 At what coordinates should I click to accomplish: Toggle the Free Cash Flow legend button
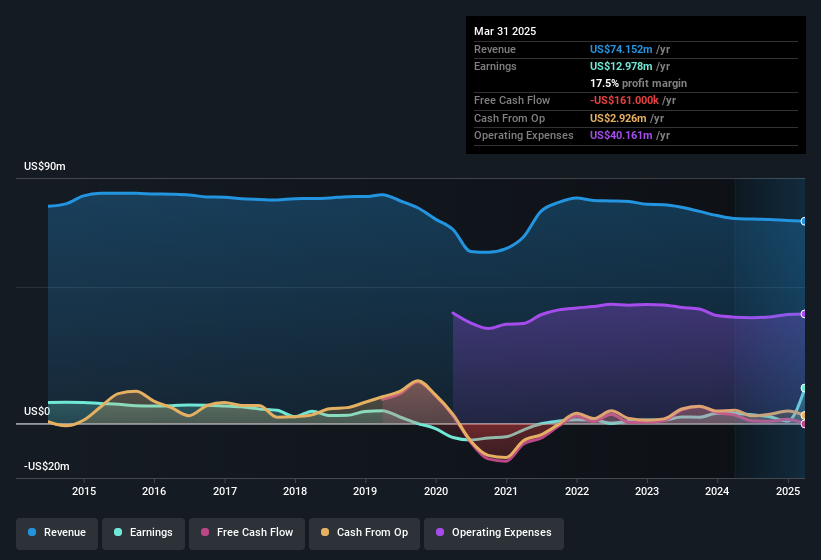click(x=247, y=533)
